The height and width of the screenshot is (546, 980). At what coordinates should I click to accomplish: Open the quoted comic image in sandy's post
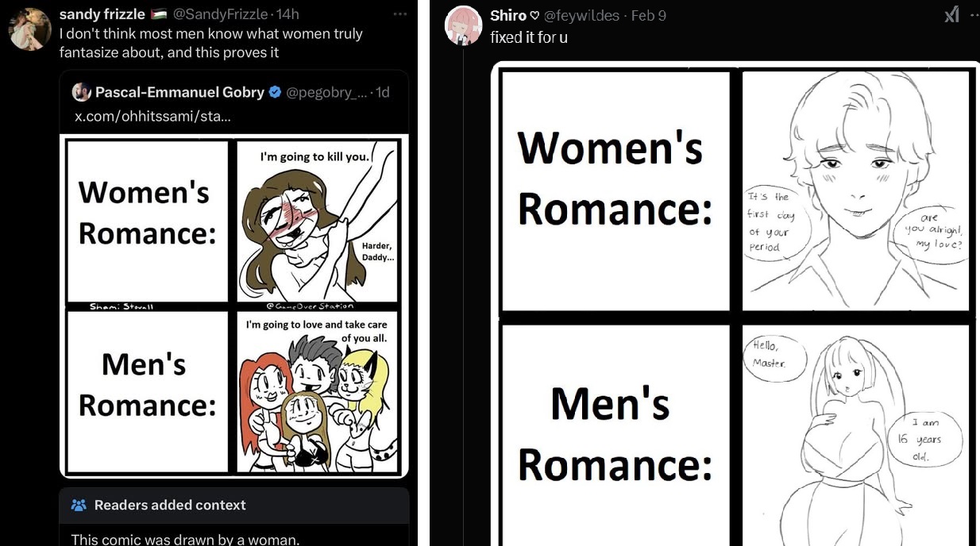click(234, 306)
